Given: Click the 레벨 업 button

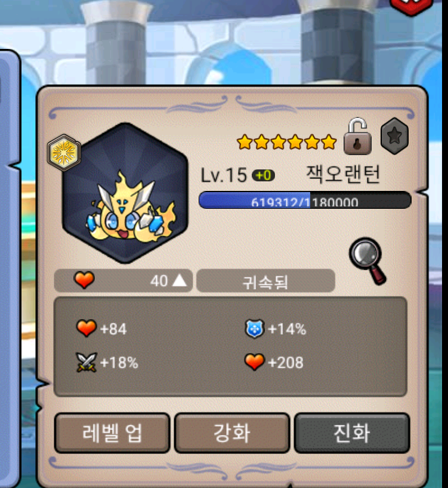Looking at the screenshot, I should pos(112,433).
